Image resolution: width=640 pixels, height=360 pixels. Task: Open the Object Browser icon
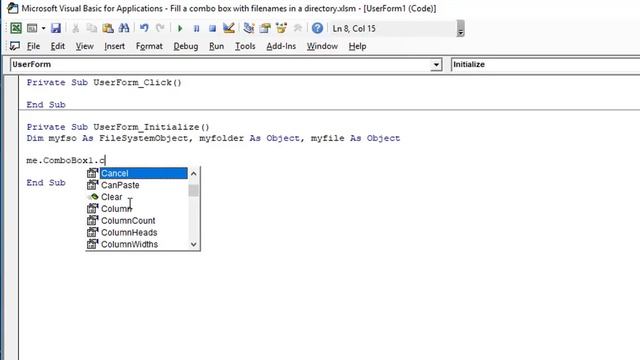pos(281,28)
